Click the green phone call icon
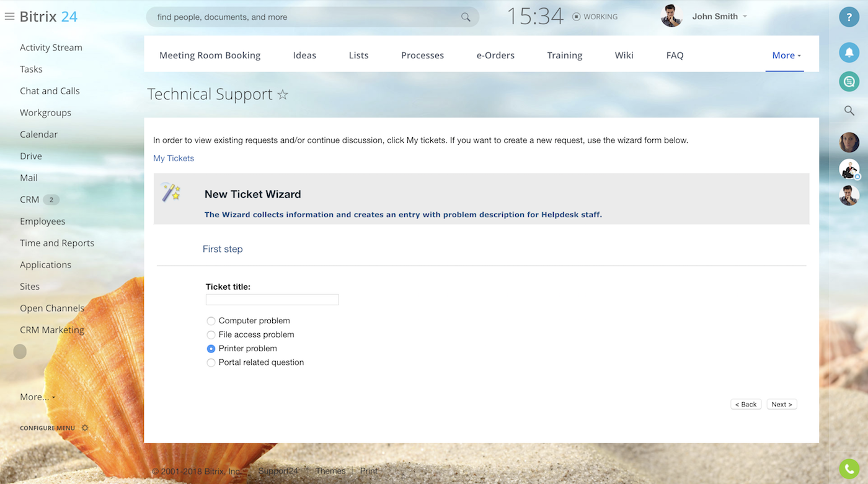The image size is (868, 484). pos(849,469)
